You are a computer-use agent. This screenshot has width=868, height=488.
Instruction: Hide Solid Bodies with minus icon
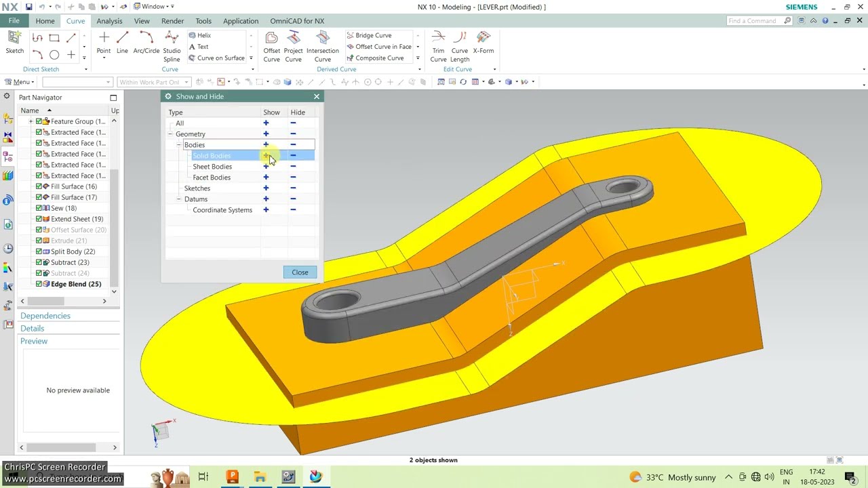[x=293, y=156]
